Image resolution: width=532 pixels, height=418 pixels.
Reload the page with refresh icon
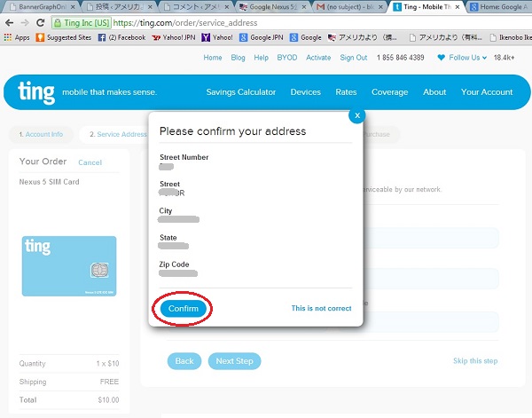pyautogui.click(x=41, y=23)
